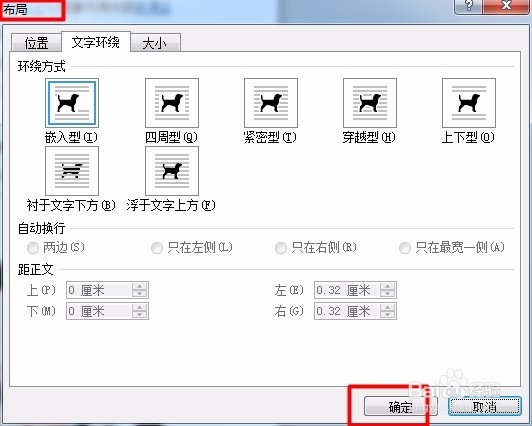Switch to the 位置 tab
532x426 pixels.
36,43
